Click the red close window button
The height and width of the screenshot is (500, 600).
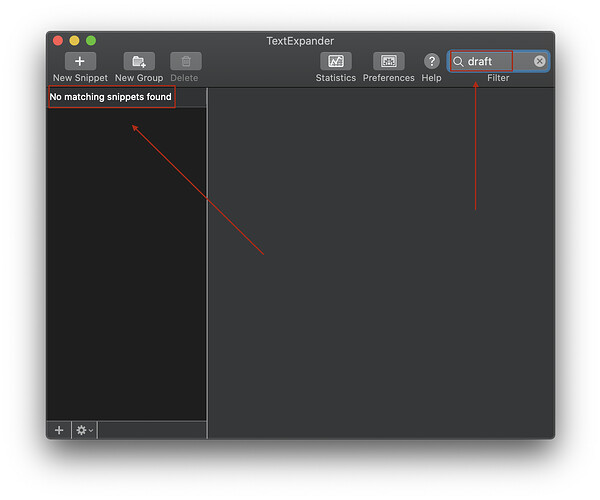click(x=58, y=41)
